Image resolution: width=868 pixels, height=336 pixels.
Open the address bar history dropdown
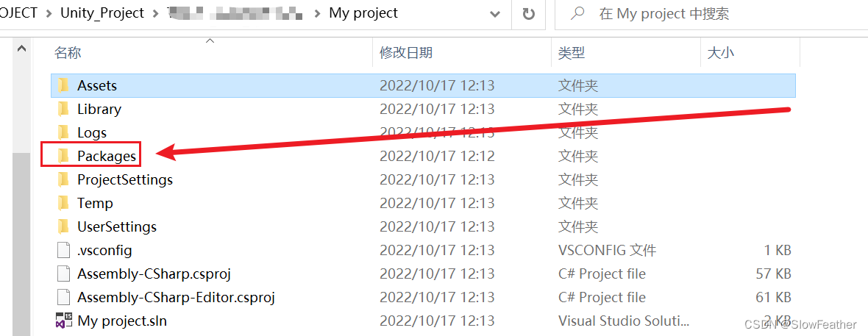[493, 13]
